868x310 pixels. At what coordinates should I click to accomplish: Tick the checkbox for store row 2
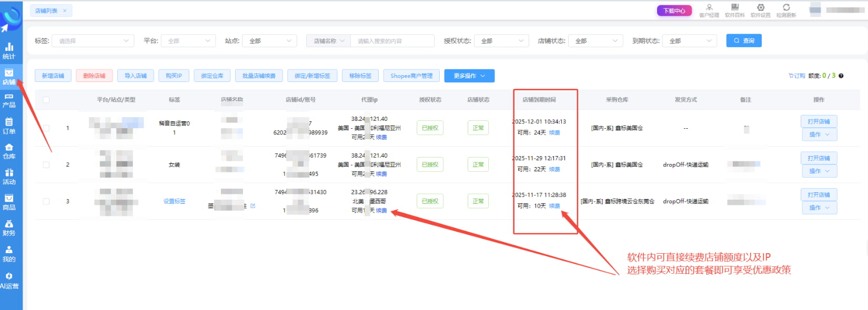(x=46, y=164)
